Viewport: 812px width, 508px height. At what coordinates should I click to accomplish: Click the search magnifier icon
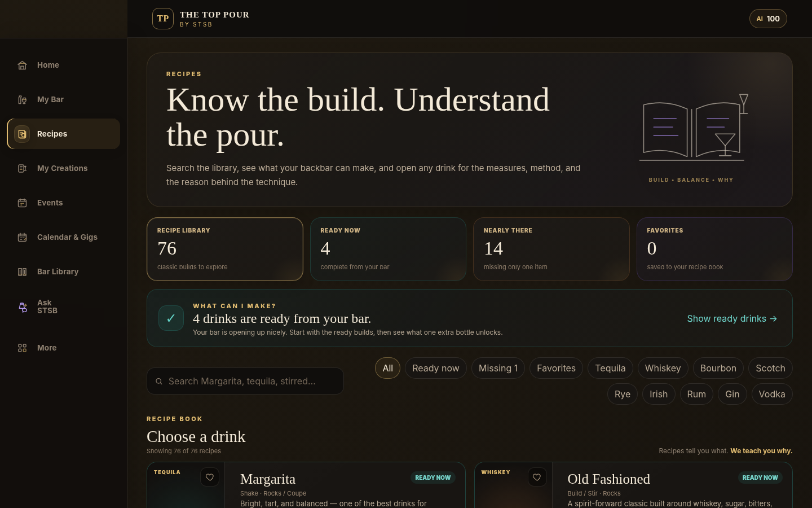(159, 381)
